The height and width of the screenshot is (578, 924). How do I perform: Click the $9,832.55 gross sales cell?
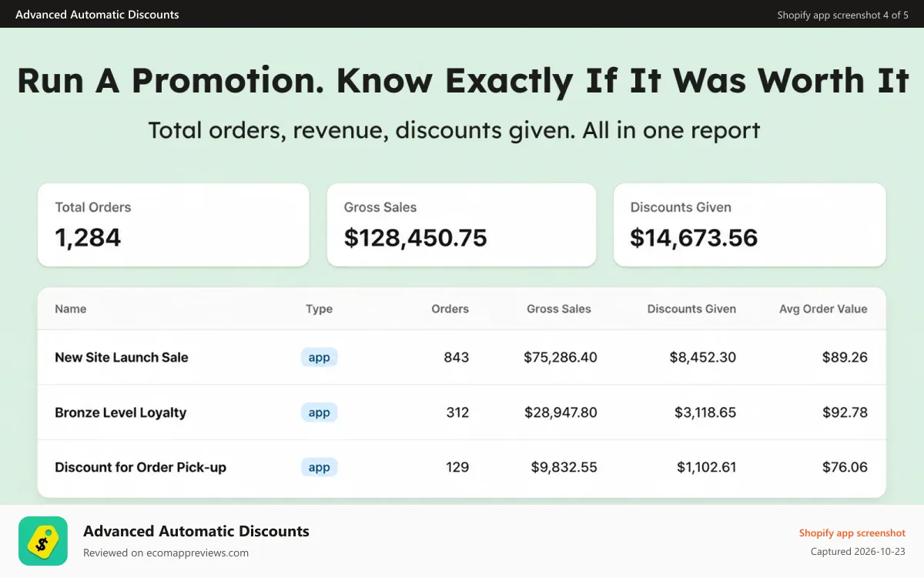pyautogui.click(x=564, y=467)
